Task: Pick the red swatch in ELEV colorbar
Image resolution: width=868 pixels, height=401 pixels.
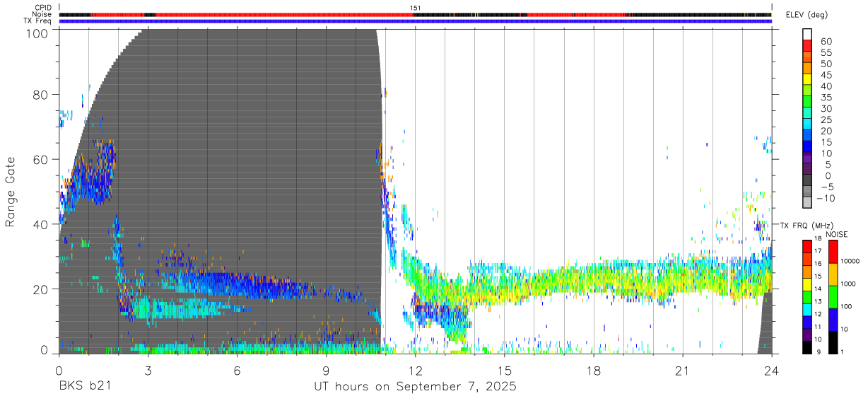Action: point(807,46)
